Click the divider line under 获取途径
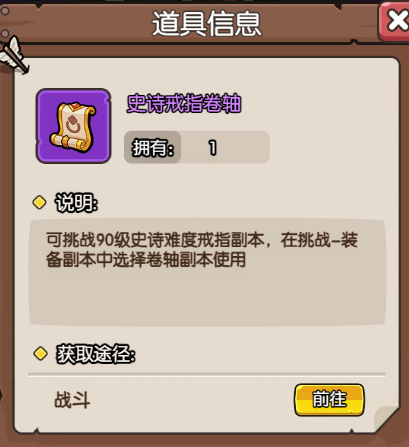Image resolution: width=409 pixels, height=447 pixels. [x=207, y=374]
